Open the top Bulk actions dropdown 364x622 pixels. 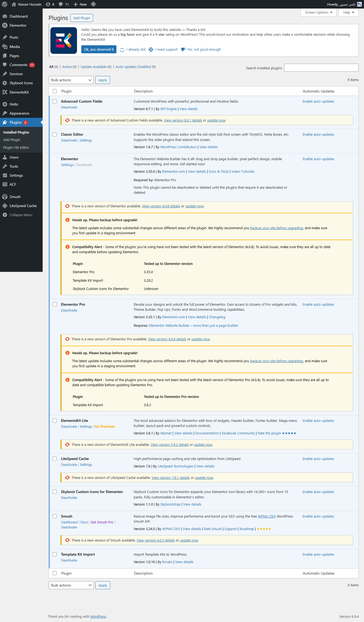[71, 80]
